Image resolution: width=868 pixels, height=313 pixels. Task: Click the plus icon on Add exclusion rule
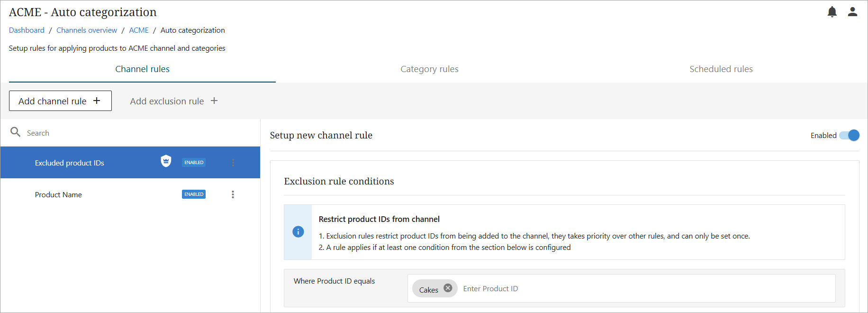tap(214, 101)
